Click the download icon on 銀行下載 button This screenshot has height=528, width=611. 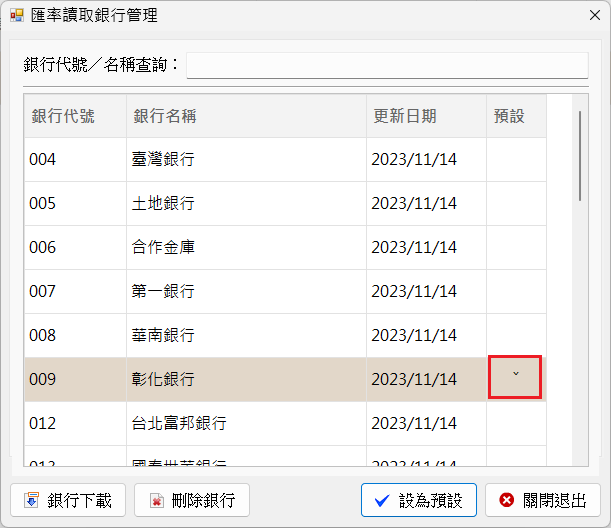click(x=32, y=500)
